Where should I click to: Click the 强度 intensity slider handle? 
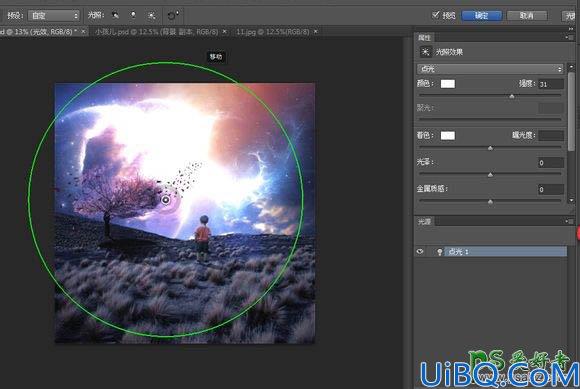coord(512,97)
